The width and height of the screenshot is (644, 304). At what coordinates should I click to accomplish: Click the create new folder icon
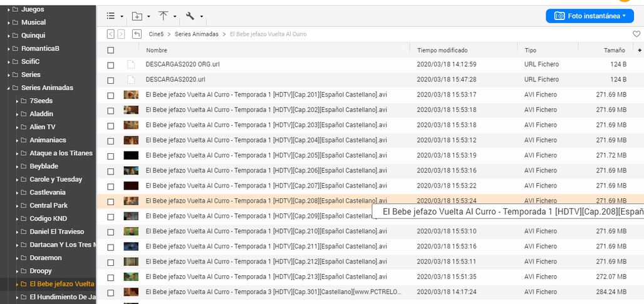137,16
